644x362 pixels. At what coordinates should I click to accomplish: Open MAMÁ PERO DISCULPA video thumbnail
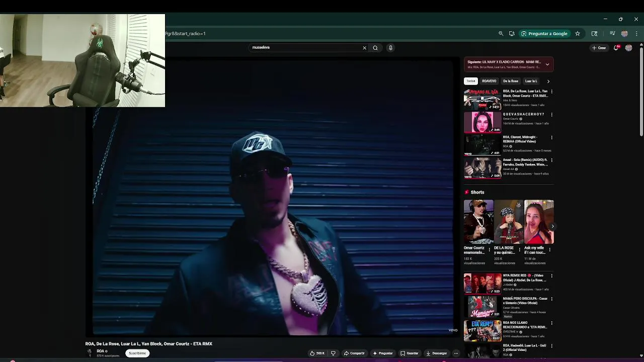tap(482, 307)
